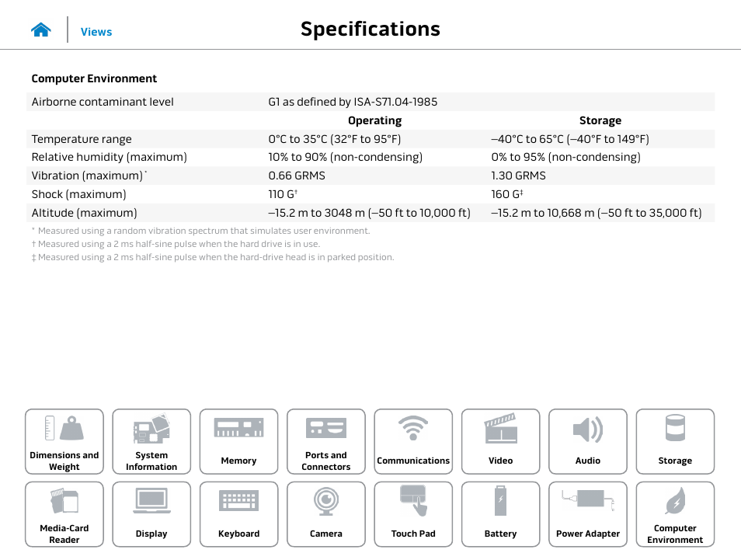Click operating altitude 3048 m value

click(x=370, y=213)
